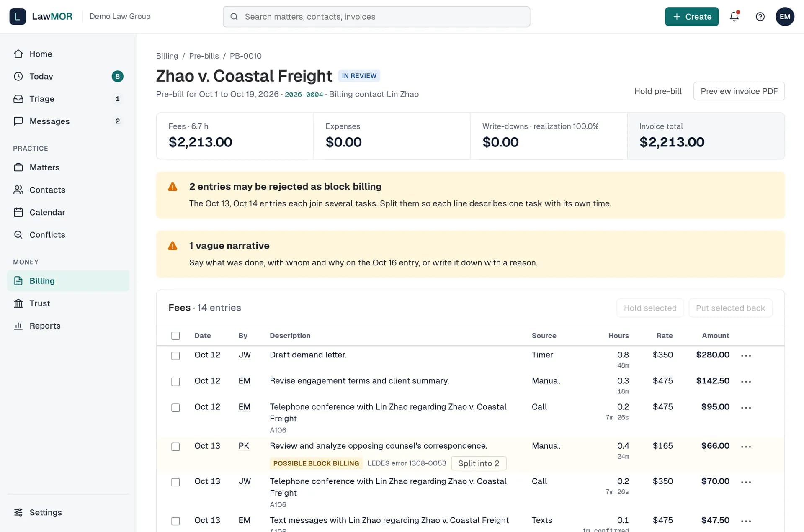Open more options for $280.00 entry

pyautogui.click(x=746, y=356)
